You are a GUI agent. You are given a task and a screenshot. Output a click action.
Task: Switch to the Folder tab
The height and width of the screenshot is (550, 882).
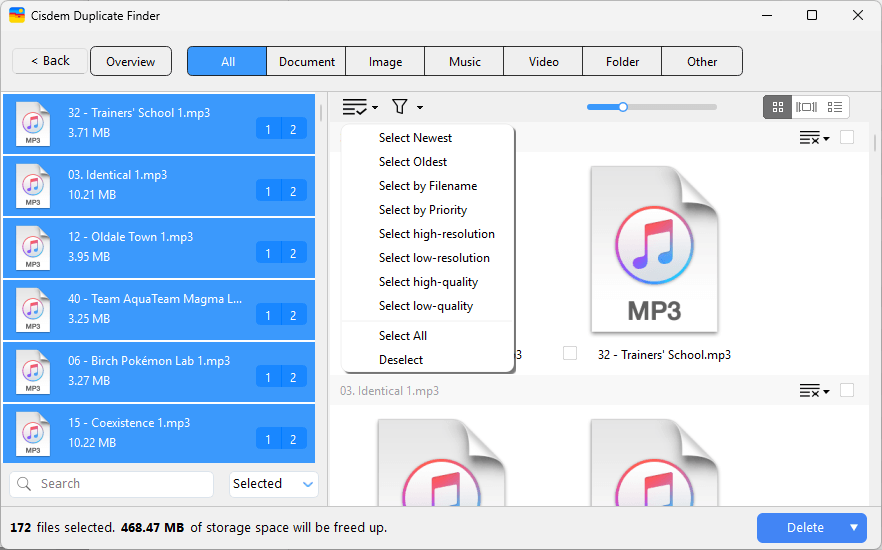(622, 61)
